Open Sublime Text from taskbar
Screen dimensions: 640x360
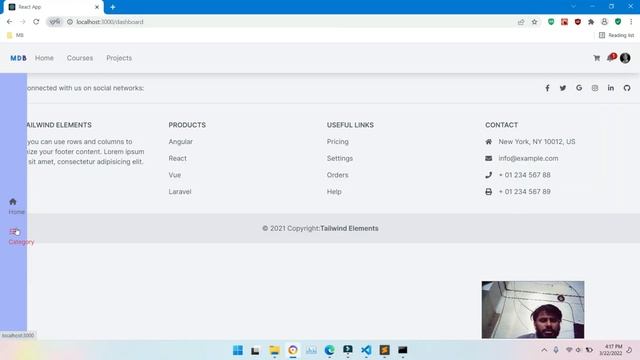[x=384, y=350]
